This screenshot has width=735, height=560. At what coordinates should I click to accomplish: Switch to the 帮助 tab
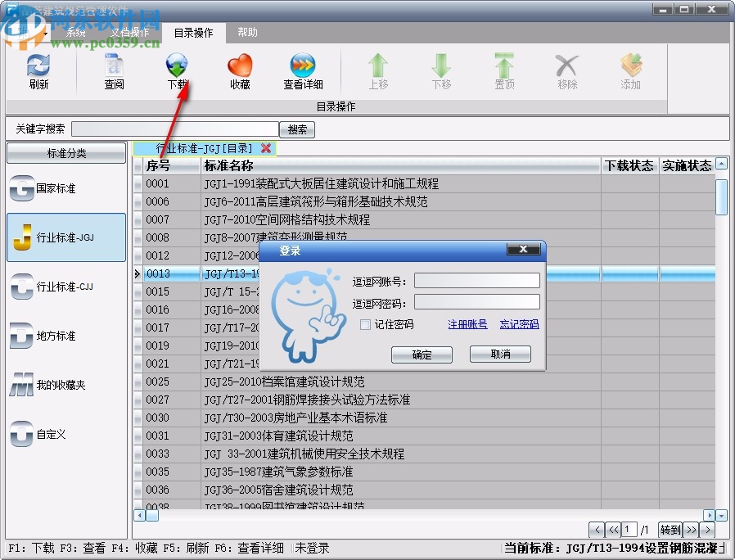click(x=247, y=33)
